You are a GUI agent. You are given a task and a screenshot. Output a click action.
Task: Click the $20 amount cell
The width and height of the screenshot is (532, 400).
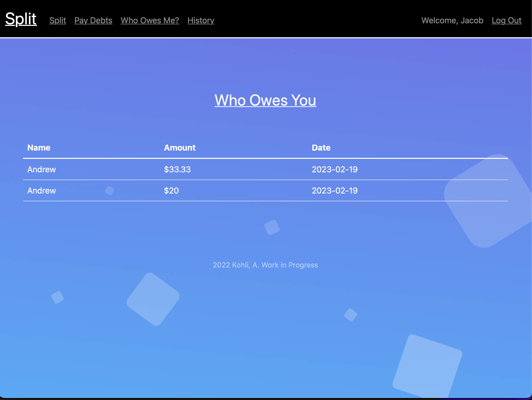pos(171,191)
